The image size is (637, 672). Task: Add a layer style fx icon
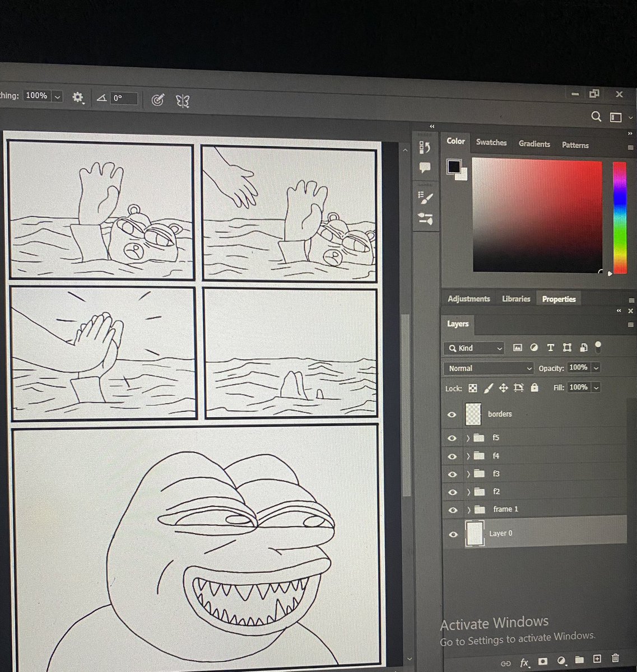click(524, 662)
